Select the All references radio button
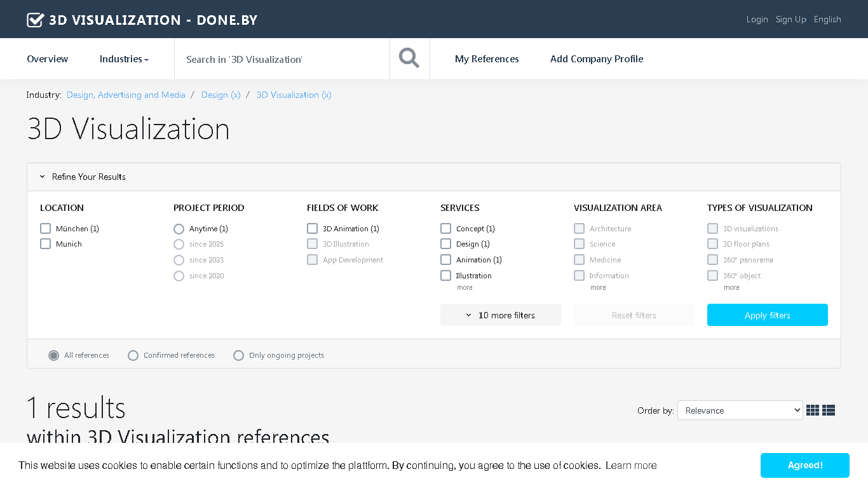Viewport: 868px width, 488px height. click(x=54, y=355)
